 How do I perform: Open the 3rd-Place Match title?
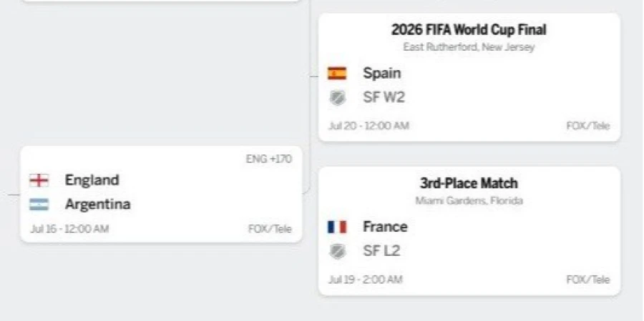pos(469,183)
